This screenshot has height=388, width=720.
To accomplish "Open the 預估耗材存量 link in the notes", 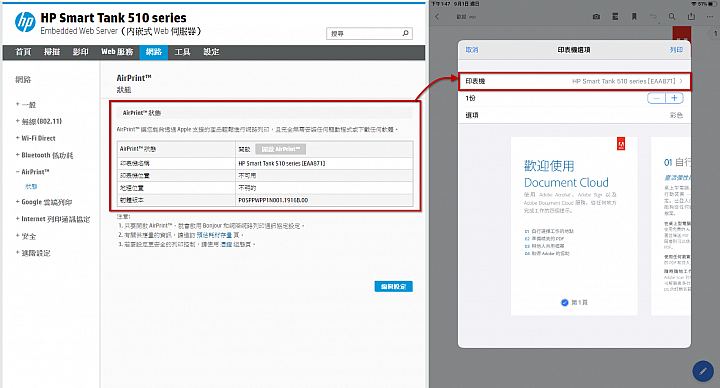I will click(x=214, y=235).
